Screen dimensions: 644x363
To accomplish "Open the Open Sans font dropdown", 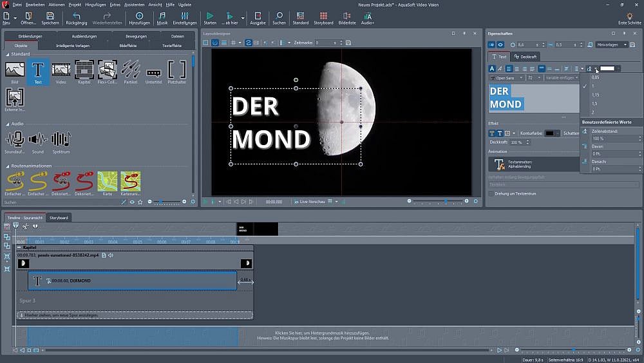I will click(x=507, y=77).
